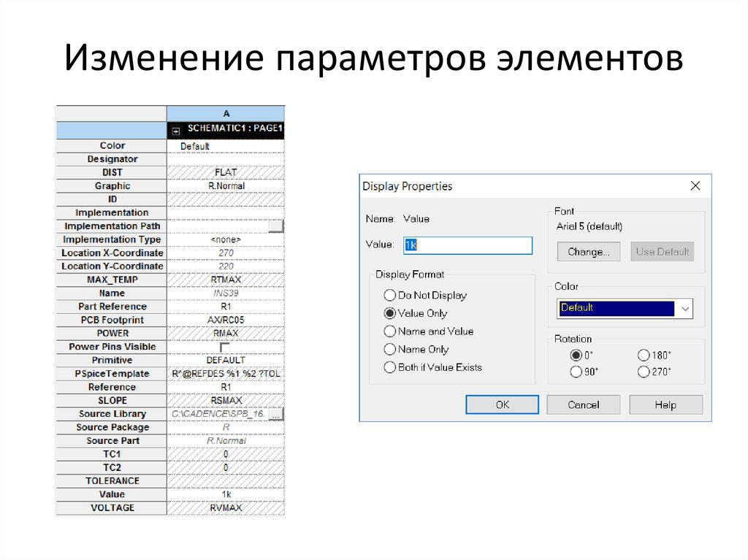
Task: Dismiss the dialog with Cancel
Action: (583, 404)
